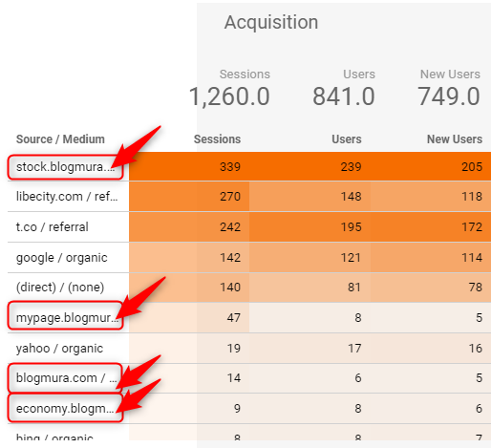Click sessions cell showing 9
Screen dimensions: 491x448
(x=237, y=408)
